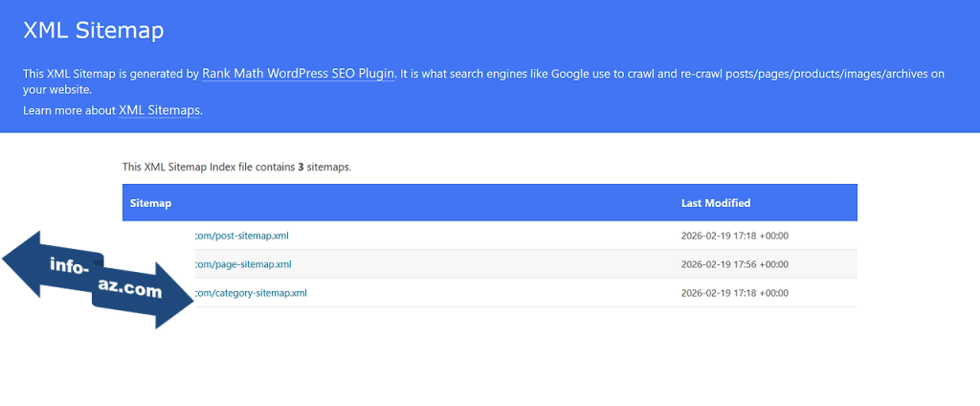Click the sentence mentioning search engines like Google
This screenshot has height=406, width=980.
pos(670,74)
